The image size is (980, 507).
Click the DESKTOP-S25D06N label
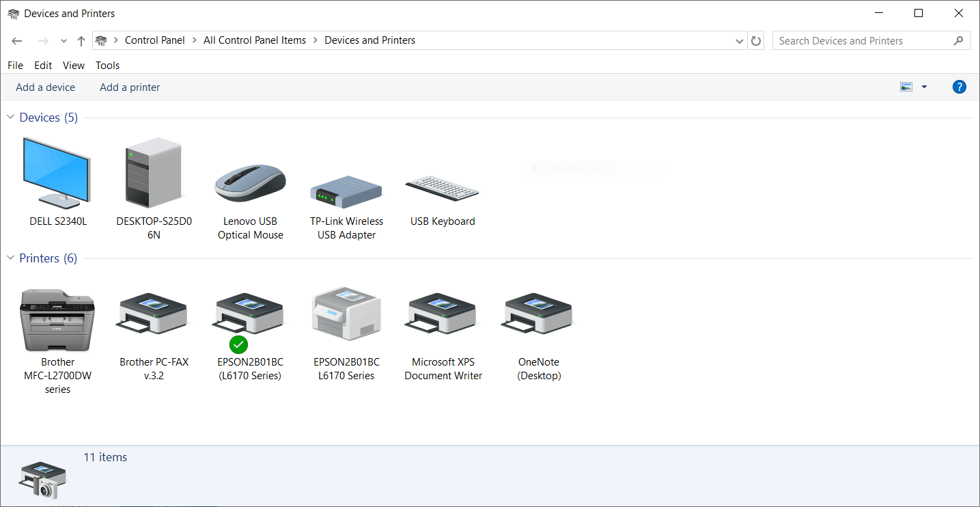click(x=154, y=228)
